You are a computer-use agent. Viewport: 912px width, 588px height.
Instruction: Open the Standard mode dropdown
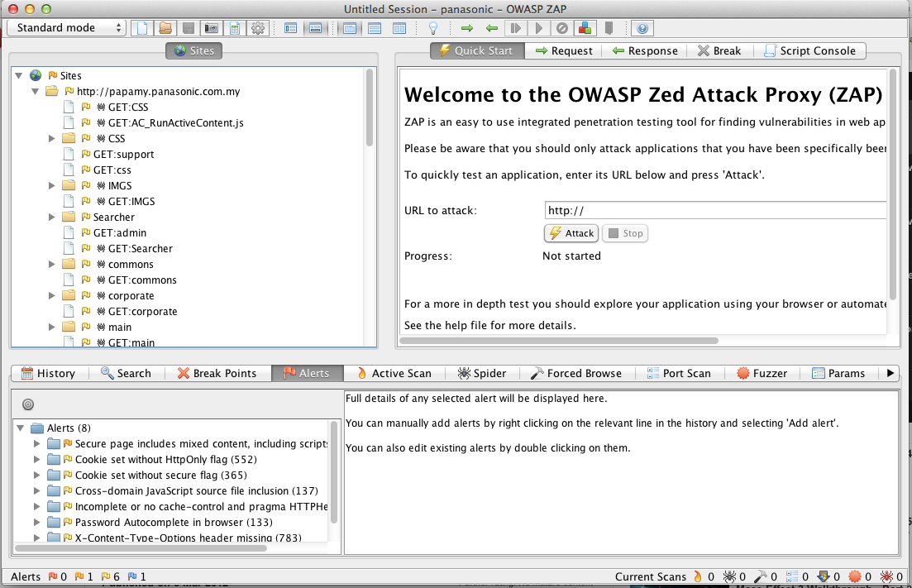click(66, 28)
